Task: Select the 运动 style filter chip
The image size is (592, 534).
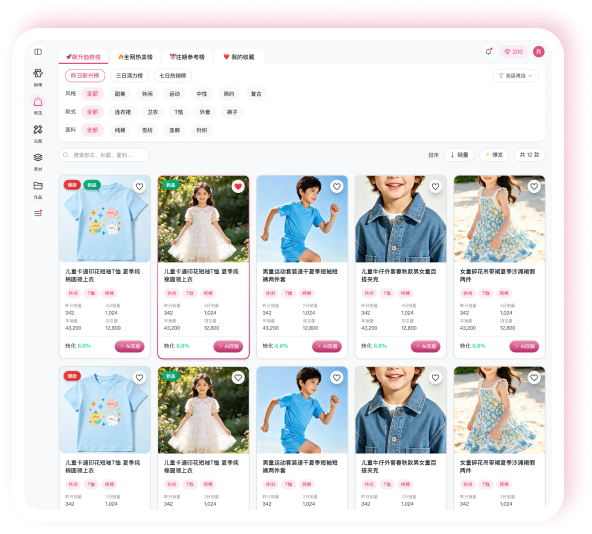Action: (x=174, y=94)
